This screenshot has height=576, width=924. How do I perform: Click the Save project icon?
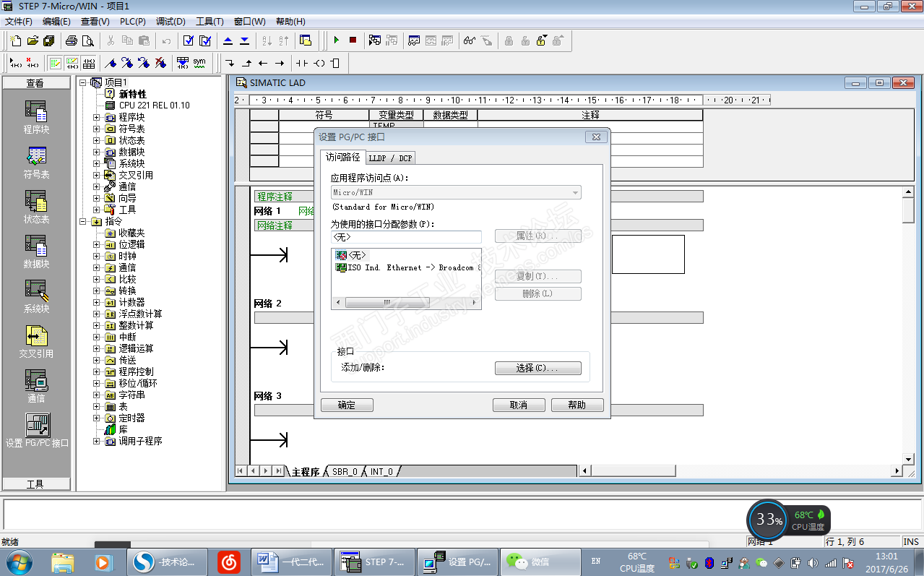(48, 40)
